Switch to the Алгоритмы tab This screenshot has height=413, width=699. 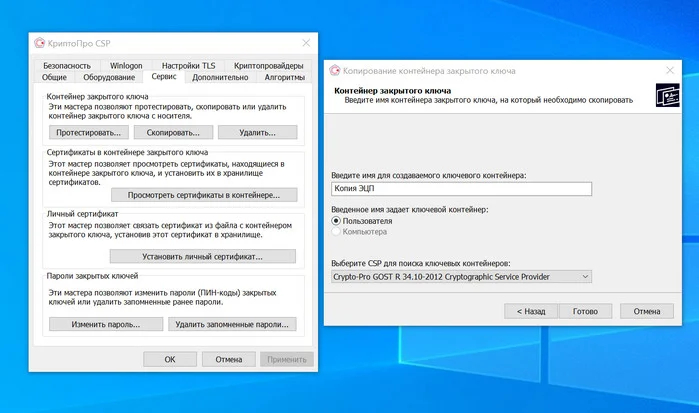(x=284, y=77)
